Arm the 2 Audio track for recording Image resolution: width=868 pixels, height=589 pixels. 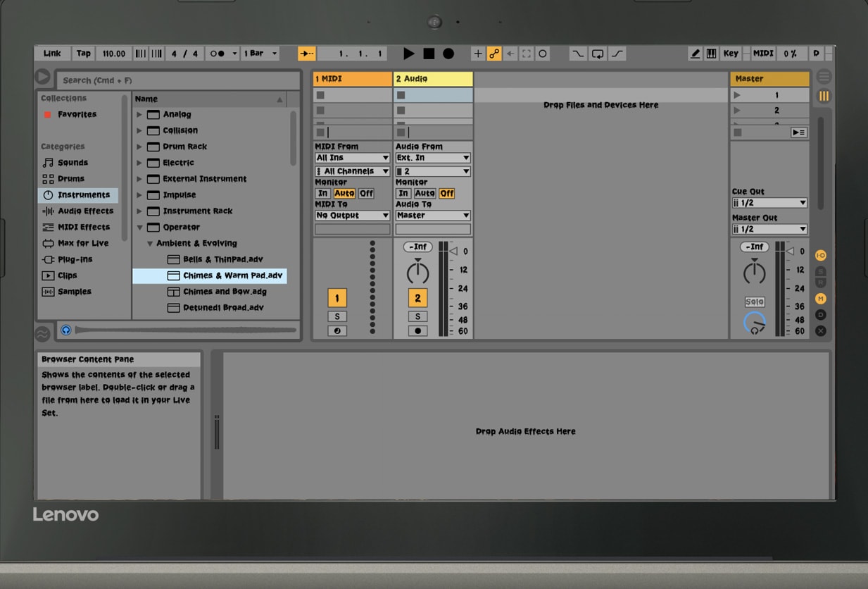417,330
